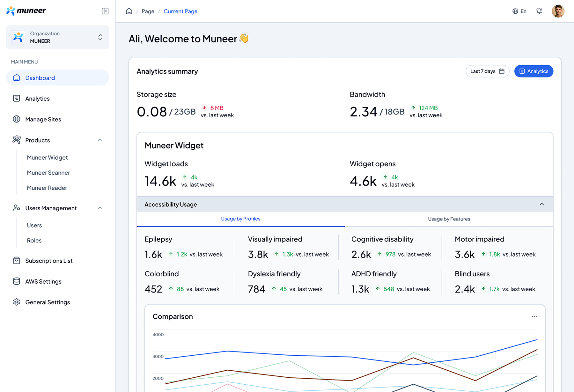Viewport: 574px width, 392px height.
Task: Click the Current Page breadcrumb link
Action: click(x=180, y=11)
